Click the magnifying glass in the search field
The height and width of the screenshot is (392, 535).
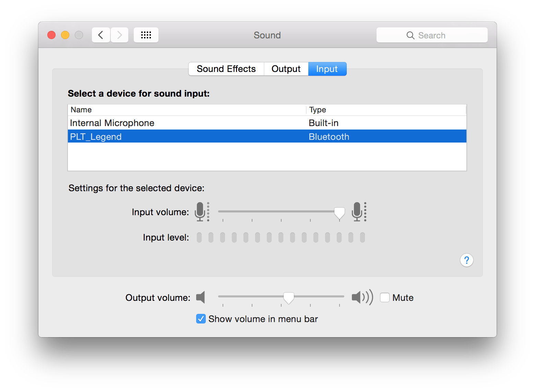[x=410, y=35]
